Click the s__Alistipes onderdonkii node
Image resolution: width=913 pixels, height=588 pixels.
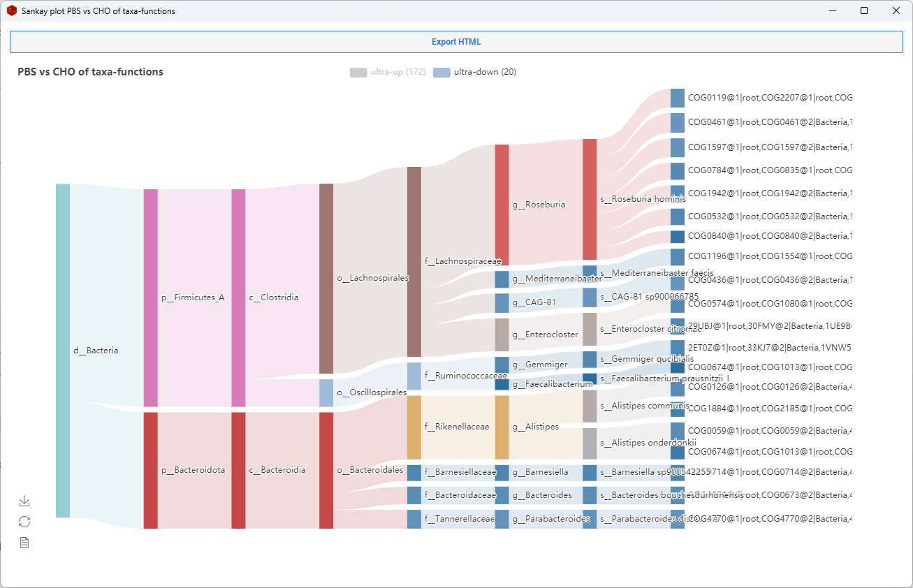590,443
